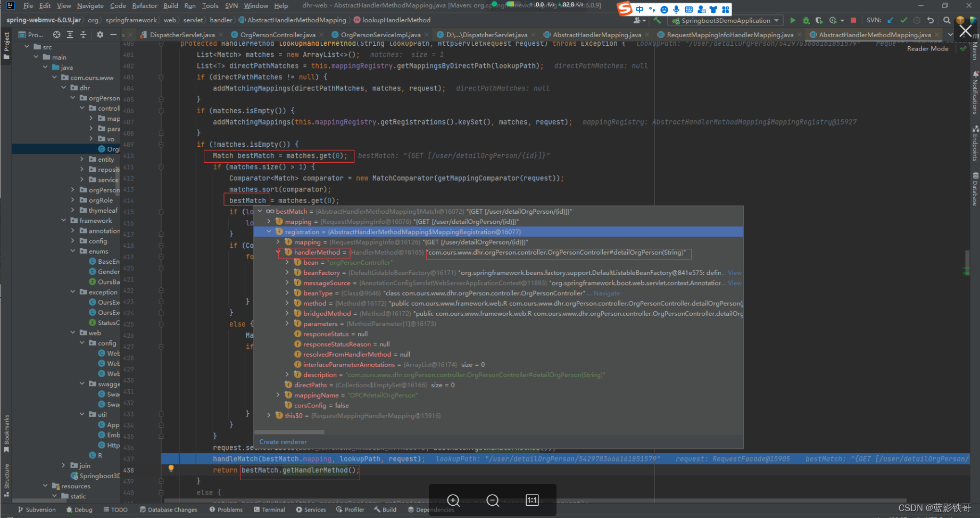Toggle the Bookmarks side tool window
Viewport: 980px width, 518px height.
[x=6, y=433]
